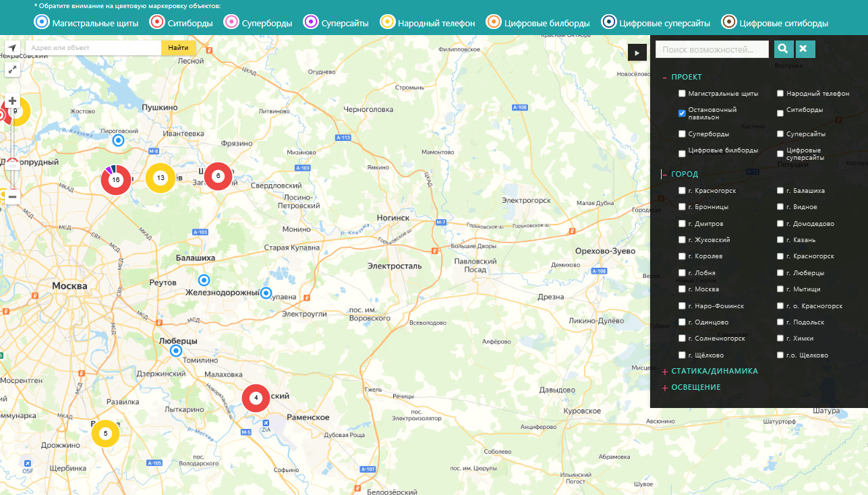
Task: Click the Суперборды legend icon in top bar
Action: pos(231,22)
